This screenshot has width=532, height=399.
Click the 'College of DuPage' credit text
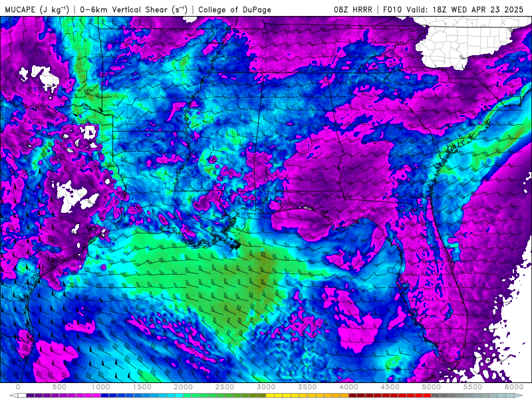(x=235, y=9)
